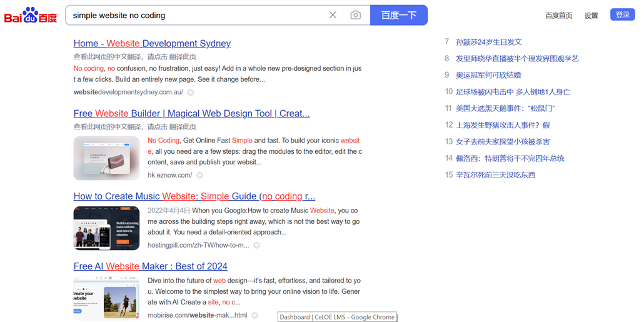The image size is (644, 322).
Task: Open trending item 佩洛西：特朗普将干不完四年总统
Action: [510, 158]
